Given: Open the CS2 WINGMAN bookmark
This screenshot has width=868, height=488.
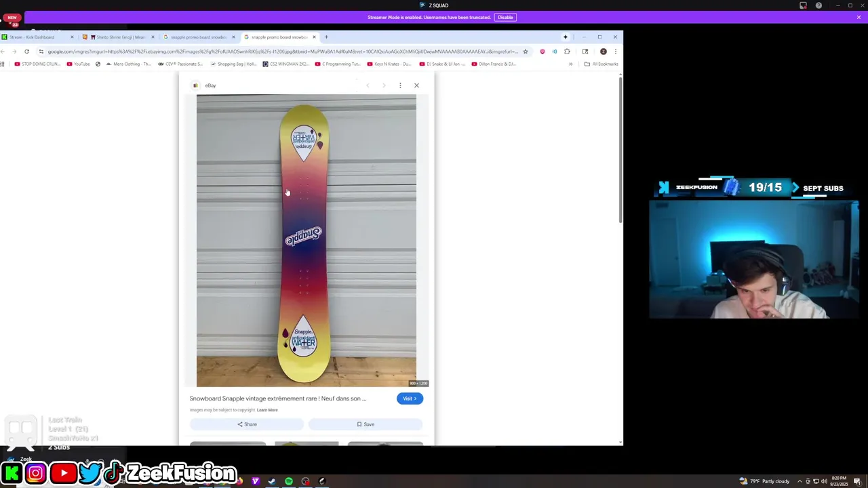Looking at the screenshot, I should [x=285, y=64].
